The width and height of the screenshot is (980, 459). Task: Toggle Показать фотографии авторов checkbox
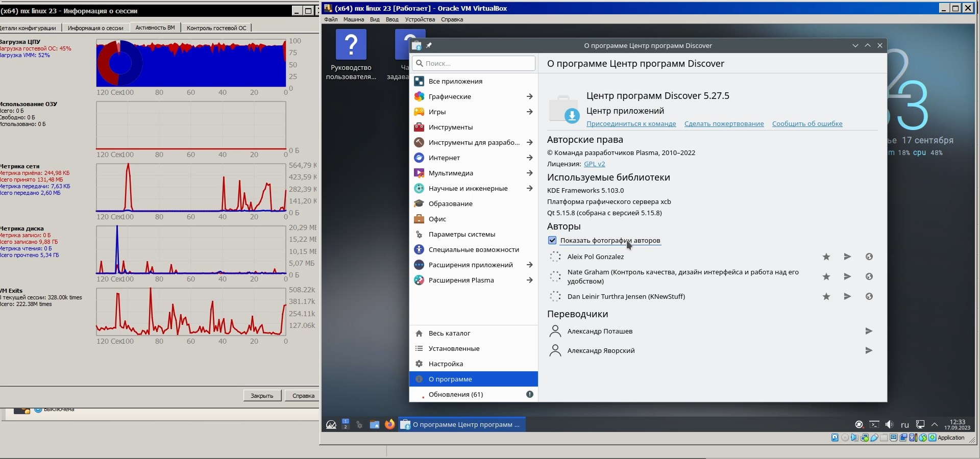[x=552, y=240]
